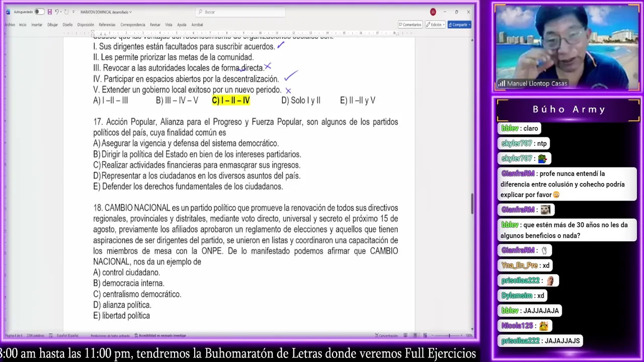644x362 pixels.
Task: Click the chat message from bbiev: claro
Action: (x=520, y=128)
